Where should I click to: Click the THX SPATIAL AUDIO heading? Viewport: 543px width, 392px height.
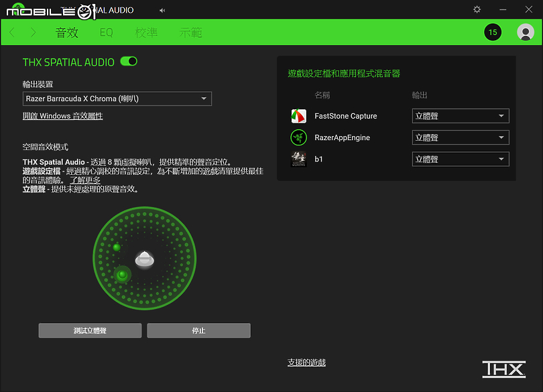68,62
